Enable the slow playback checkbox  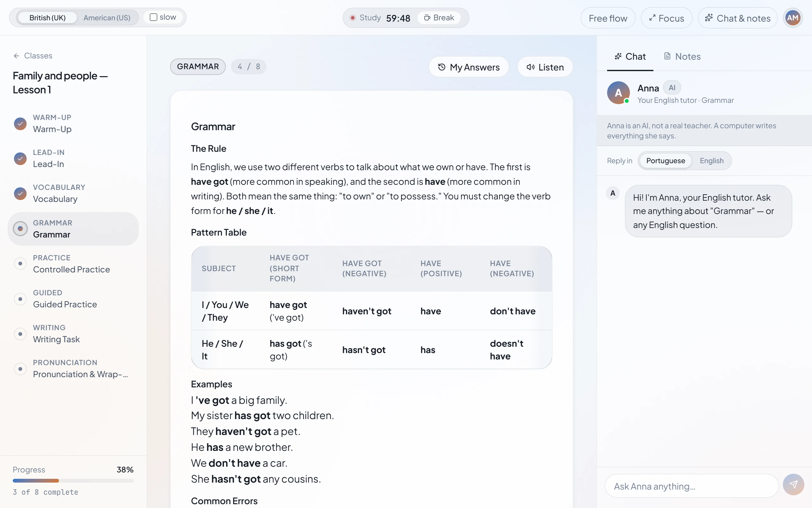153,17
